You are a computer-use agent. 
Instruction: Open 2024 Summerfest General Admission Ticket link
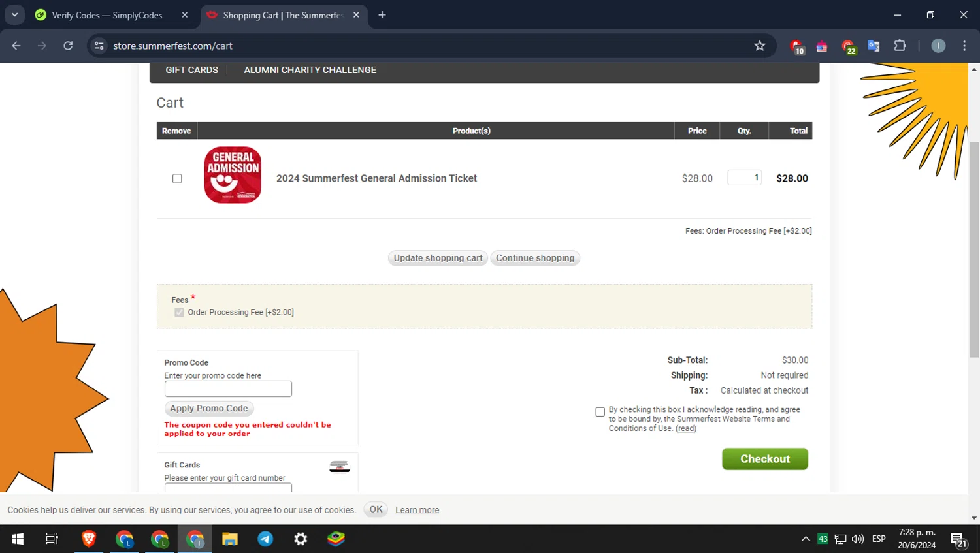pyautogui.click(x=376, y=178)
